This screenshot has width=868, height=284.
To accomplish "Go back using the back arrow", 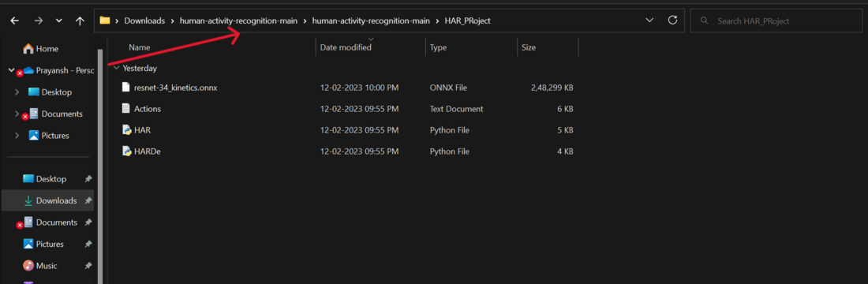I will [14, 21].
